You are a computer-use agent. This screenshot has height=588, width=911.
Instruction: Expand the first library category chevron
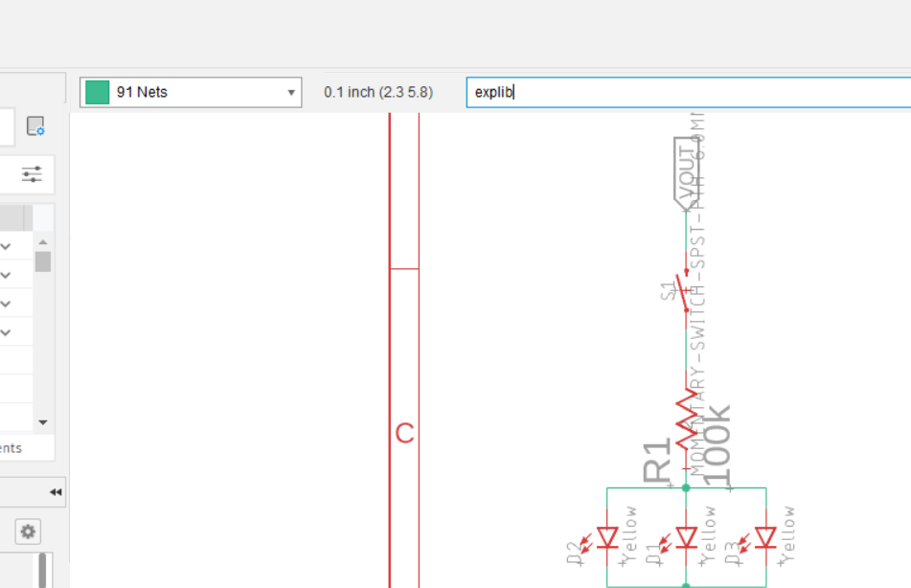pyautogui.click(x=6, y=246)
